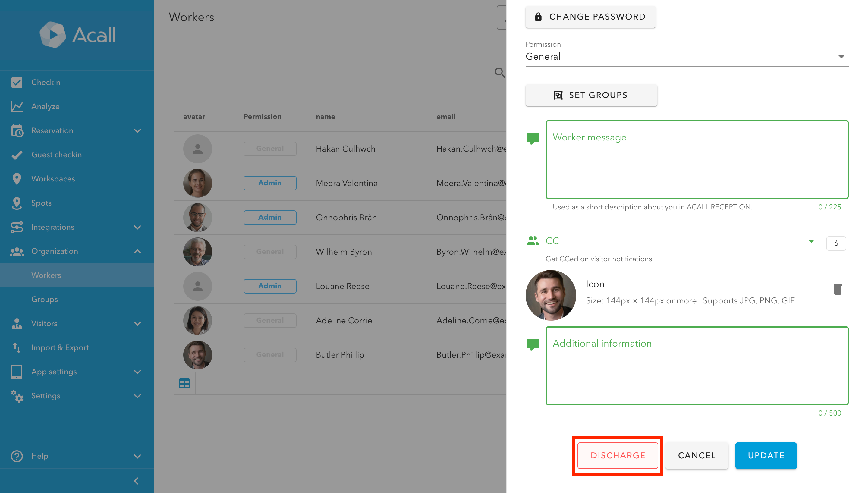Open Spots in the sidebar

(x=41, y=203)
